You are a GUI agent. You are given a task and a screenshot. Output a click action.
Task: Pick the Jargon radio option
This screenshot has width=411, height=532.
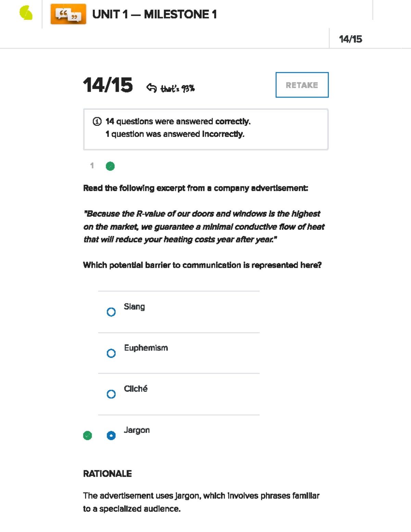pos(111,435)
